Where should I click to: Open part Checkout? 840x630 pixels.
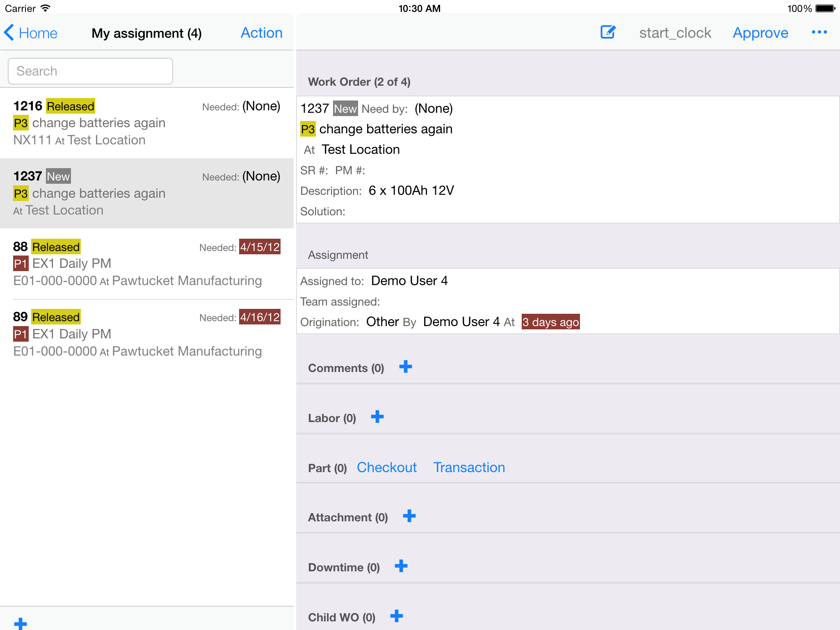(x=387, y=467)
